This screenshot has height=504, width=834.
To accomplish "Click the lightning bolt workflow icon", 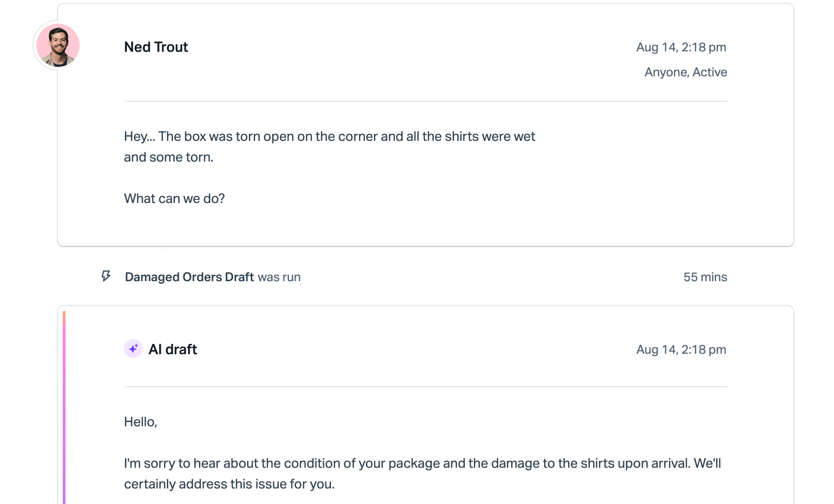I will point(106,276).
